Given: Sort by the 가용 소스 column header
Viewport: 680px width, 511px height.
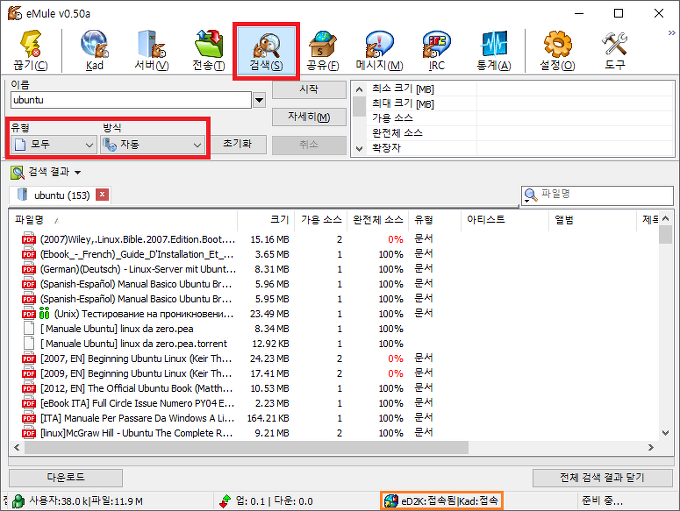Looking at the screenshot, I should [x=320, y=220].
